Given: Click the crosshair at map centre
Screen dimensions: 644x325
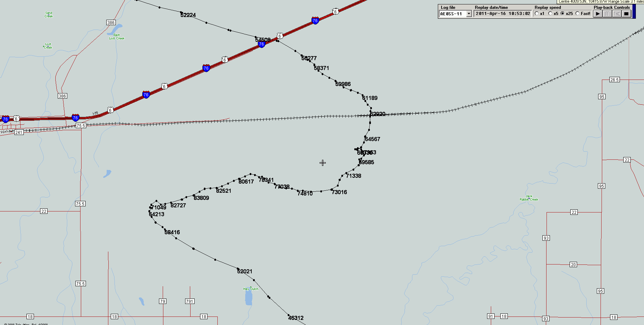Looking at the screenshot, I should (x=323, y=163).
